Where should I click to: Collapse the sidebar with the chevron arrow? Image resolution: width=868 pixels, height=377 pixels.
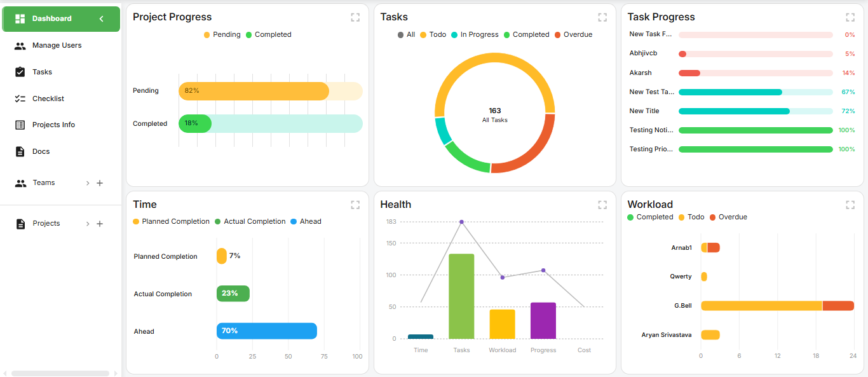pyautogui.click(x=101, y=19)
